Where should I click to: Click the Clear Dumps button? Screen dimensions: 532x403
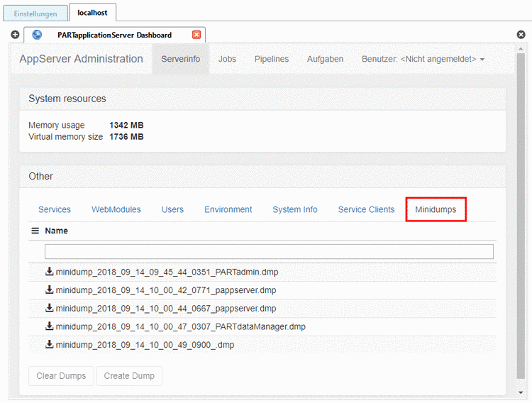pos(61,376)
